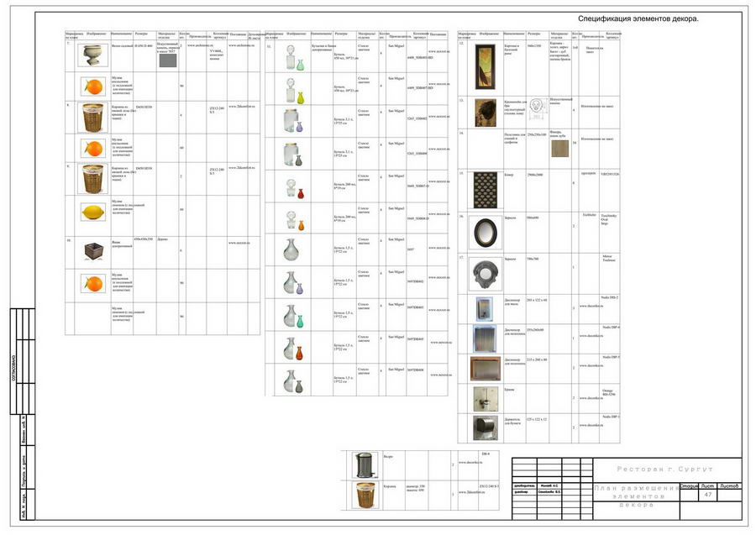756x535 pixels.
Task: Click the stone garden vase image
Action: coord(92,55)
